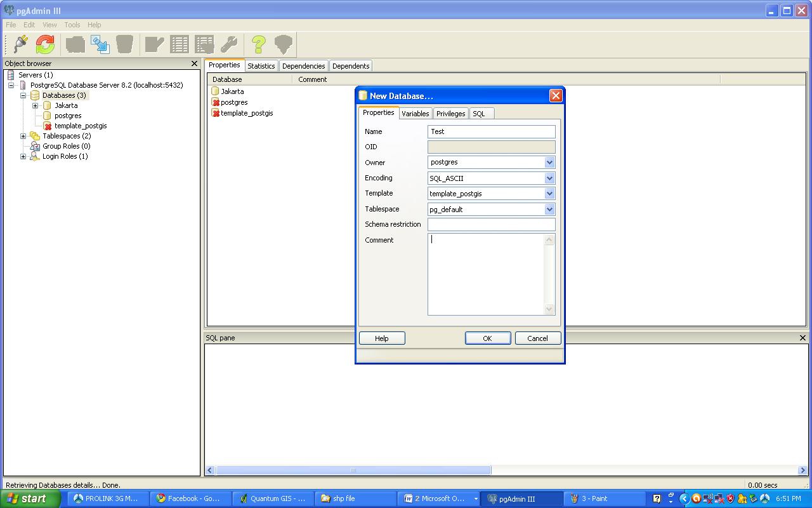Confirm new database with OK
812x508 pixels.
tap(487, 338)
